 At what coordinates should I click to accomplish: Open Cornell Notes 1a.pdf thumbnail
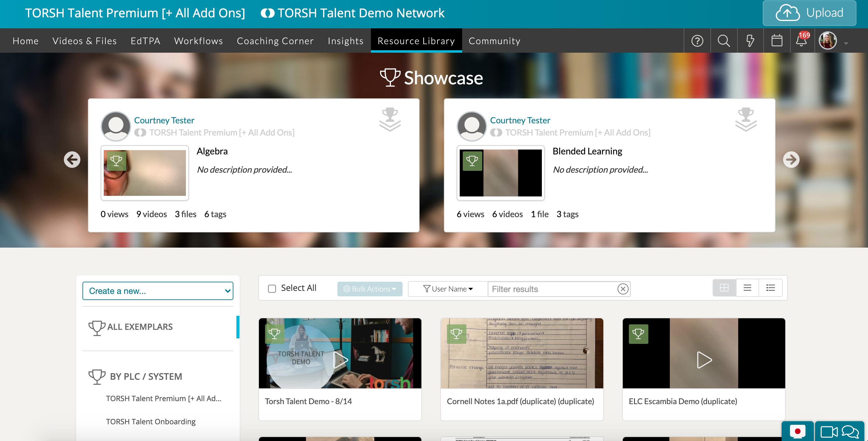(521, 353)
